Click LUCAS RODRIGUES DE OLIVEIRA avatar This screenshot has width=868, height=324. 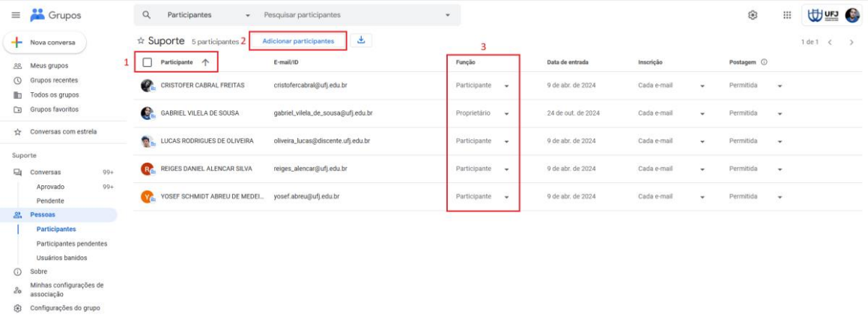pos(148,141)
